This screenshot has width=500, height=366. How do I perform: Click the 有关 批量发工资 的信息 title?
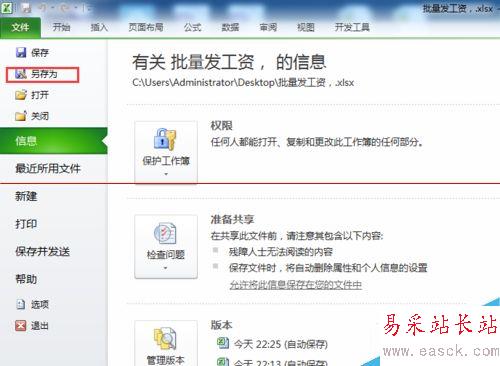click(229, 62)
